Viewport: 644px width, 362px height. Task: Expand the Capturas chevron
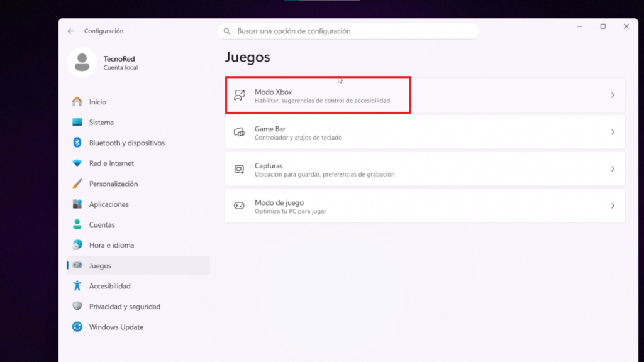pos(613,169)
